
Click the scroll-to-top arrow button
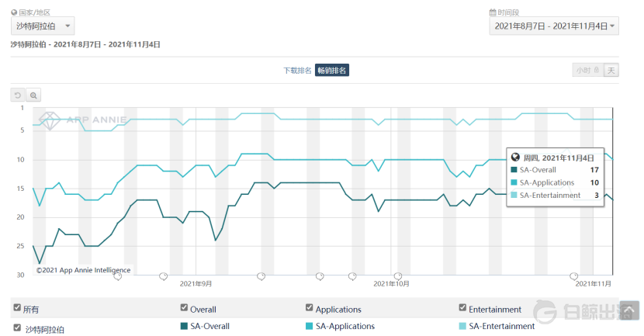pos(628,310)
